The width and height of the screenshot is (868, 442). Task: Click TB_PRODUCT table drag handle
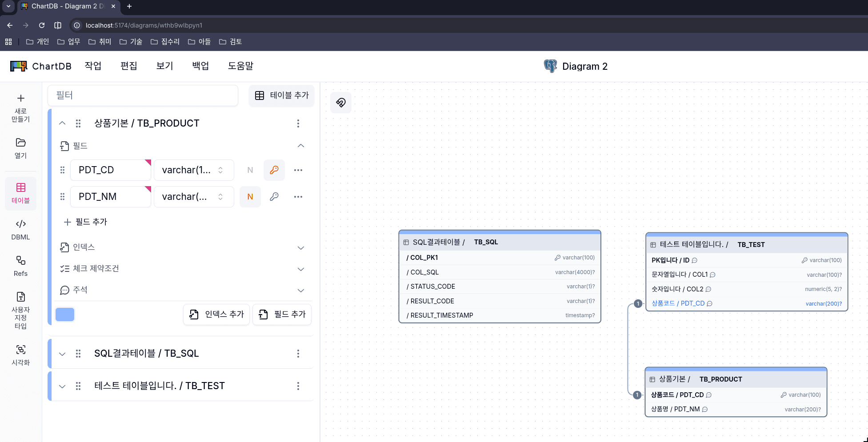click(78, 123)
